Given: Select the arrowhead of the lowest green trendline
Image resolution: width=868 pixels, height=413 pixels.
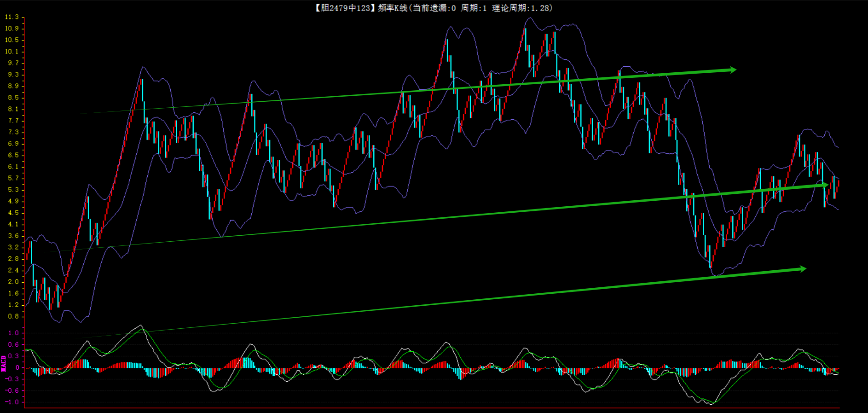Looking at the screenshot, I should click(801, 269).
